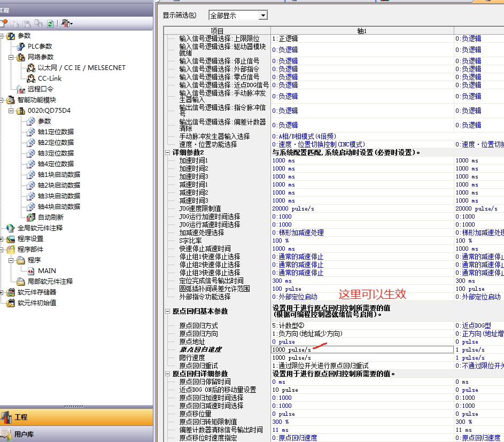
Task: Collapse the 0020:QD75D4 module node
Action: pos(11,111)
